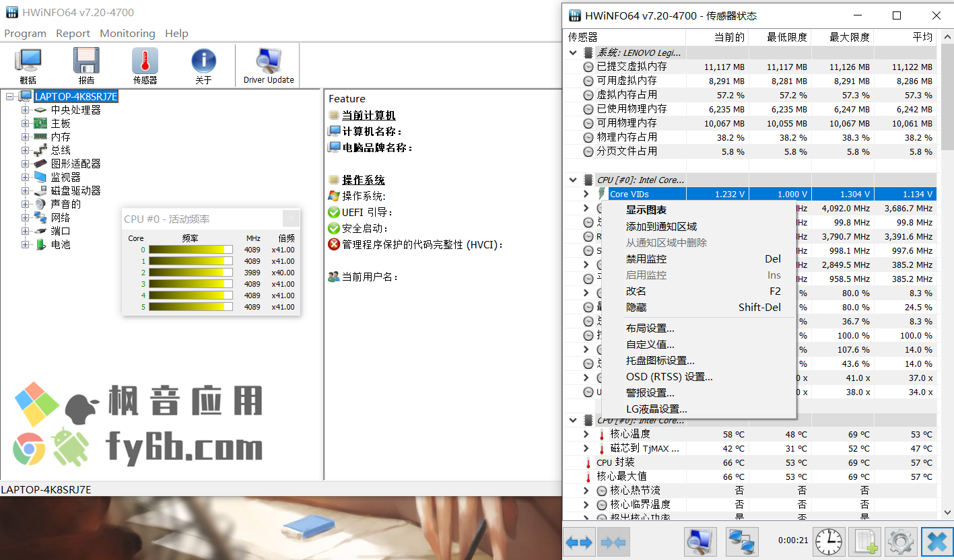Choose 显示图表 in the context menu

[698, 210]
